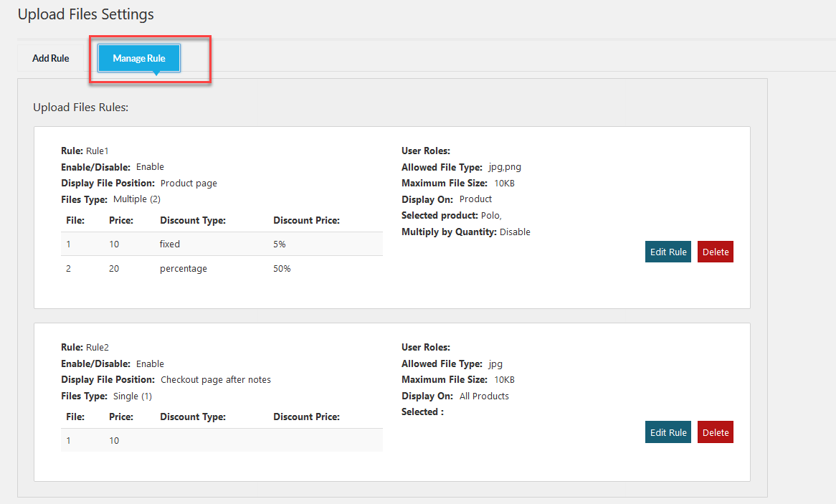Click the Checkout page after notes value
Image resolution: width=836 pixels, height=504 pixels.
[217, 379]
